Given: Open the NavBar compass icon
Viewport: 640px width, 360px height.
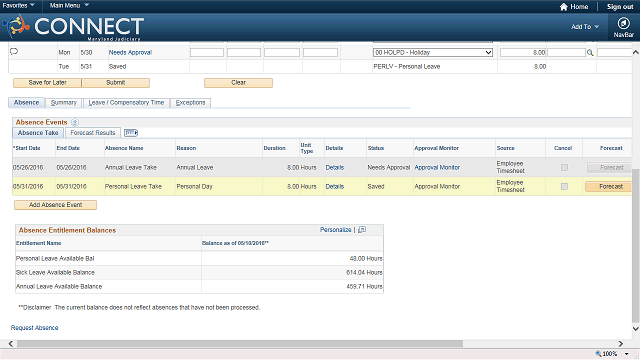Looking at the screenshot, I should [x=623, y=23].
